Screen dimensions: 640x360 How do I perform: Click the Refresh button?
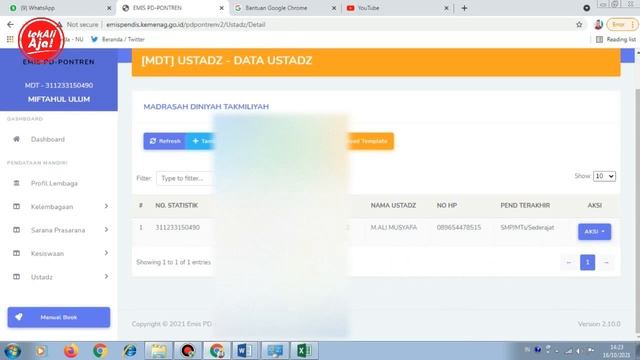[164, 141]
